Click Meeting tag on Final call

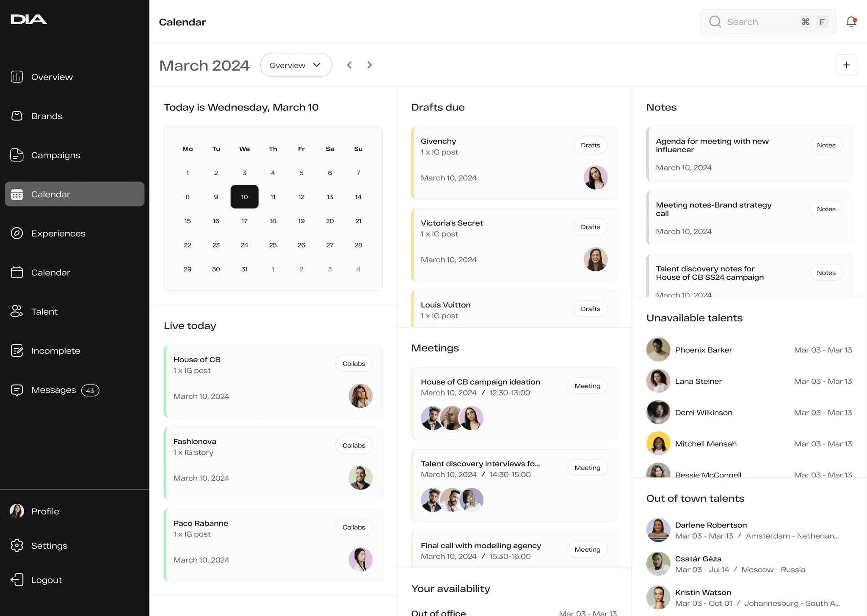pyautogui.click(x=587, y=550)
